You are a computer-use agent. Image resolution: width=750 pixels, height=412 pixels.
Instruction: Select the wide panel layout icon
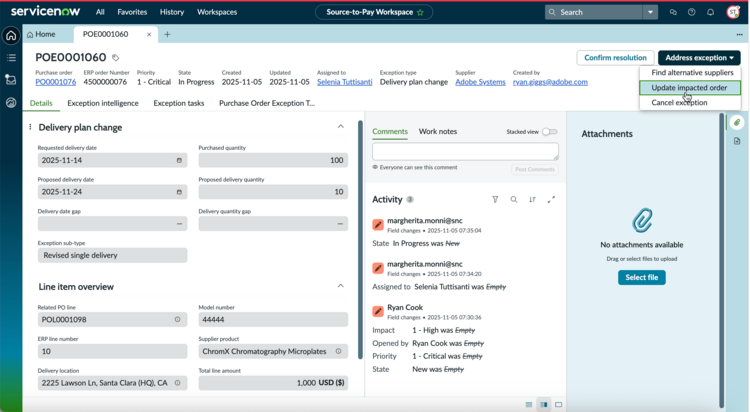click(x=558, y=405)
